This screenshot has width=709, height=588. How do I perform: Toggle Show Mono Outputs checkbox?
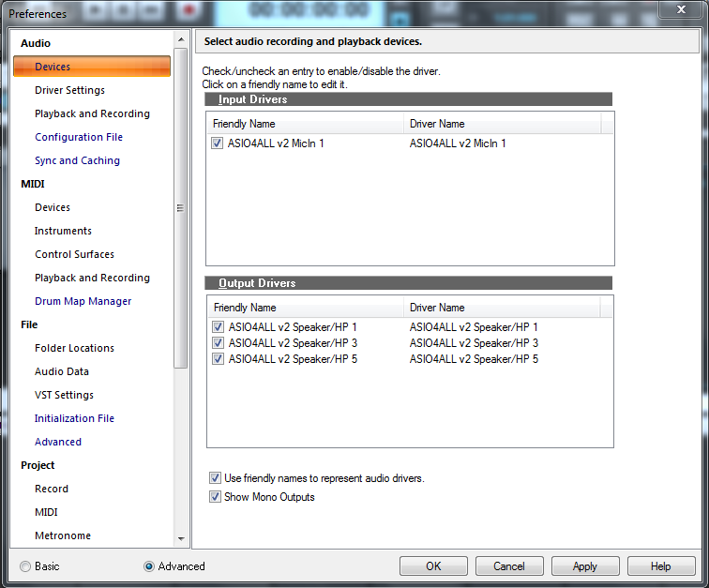coord(216,497)
